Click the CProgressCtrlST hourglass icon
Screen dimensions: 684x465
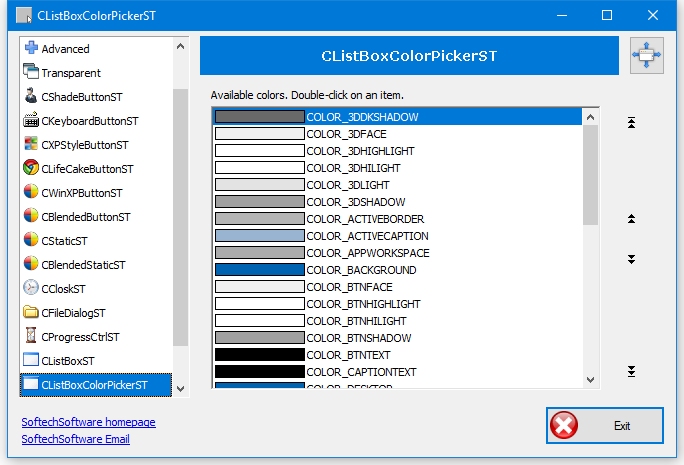(x=31, y=336)
